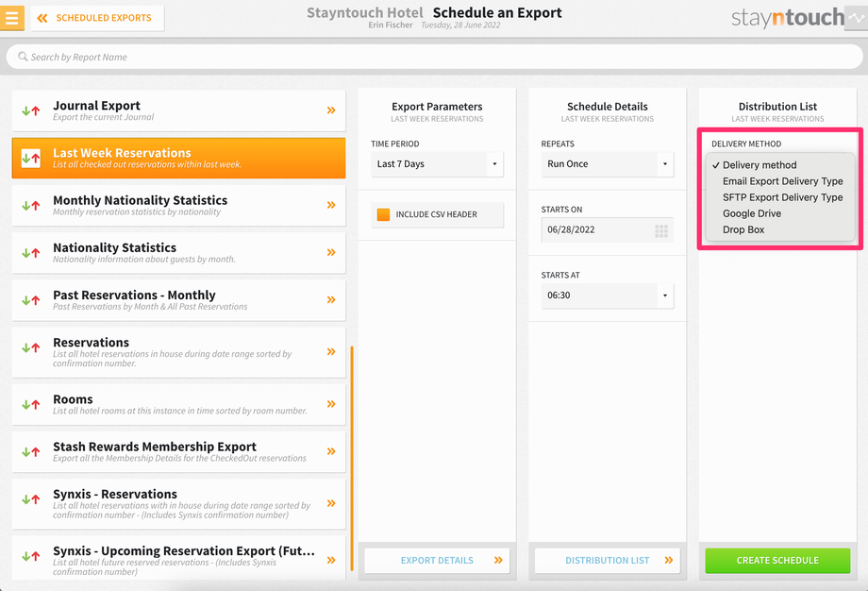Open the Starts On calendar grid icon

(661, 231)
